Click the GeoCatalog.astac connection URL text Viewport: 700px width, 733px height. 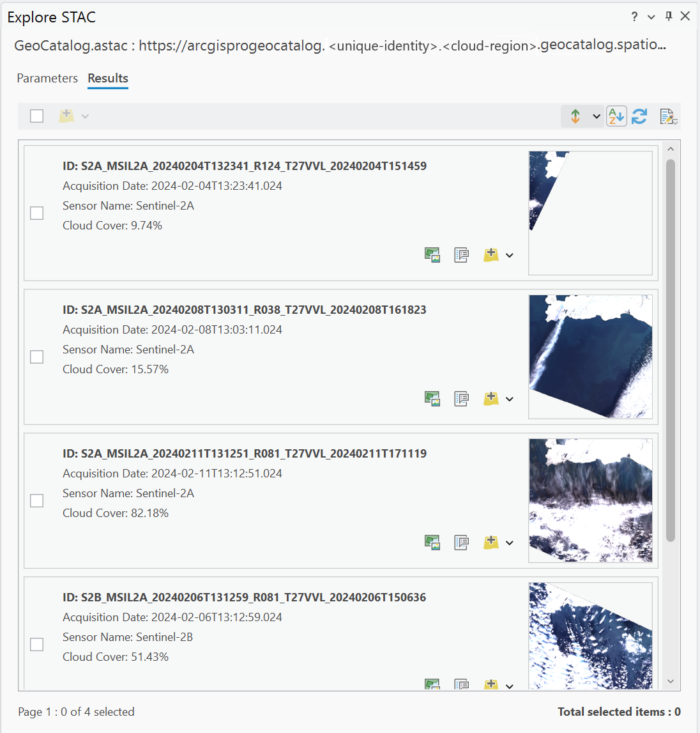pyautogui.click(x=340, y=45)
